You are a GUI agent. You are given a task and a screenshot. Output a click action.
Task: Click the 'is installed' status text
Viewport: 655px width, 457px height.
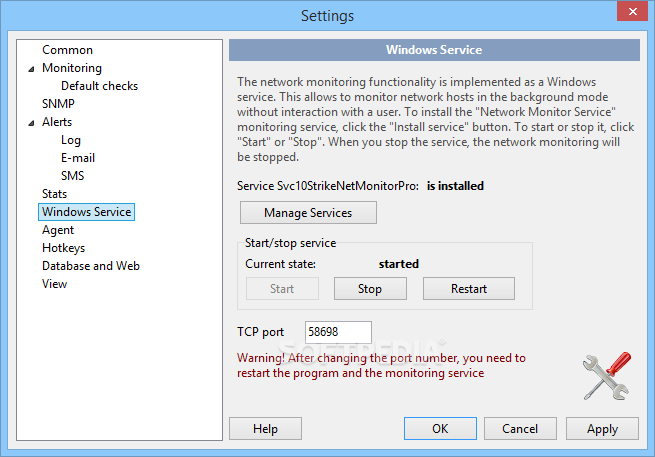click(x=455, y=186)
